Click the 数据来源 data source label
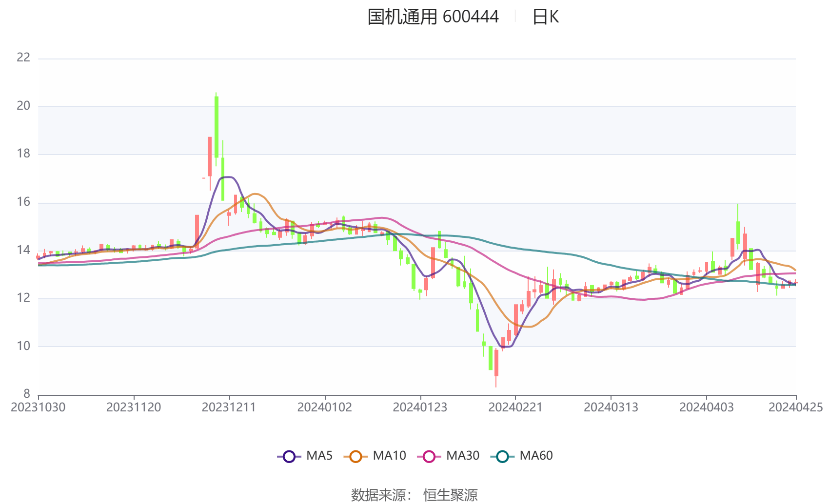 [378, 495]
